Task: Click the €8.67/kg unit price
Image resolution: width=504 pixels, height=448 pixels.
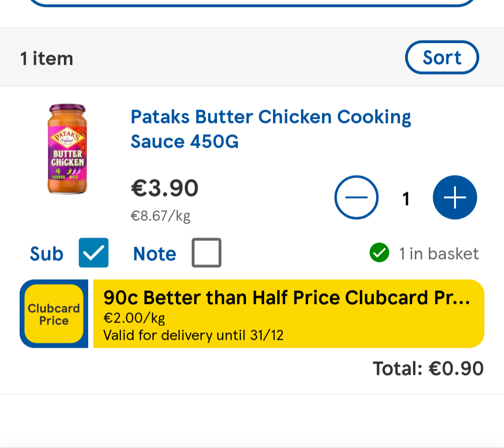Action: tap(161, 216)
